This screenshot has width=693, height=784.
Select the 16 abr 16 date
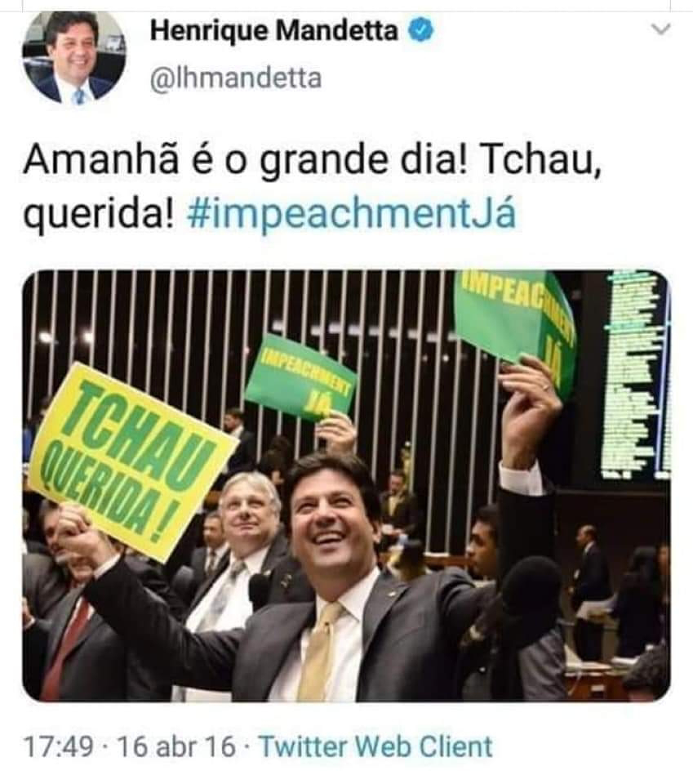pos(175,747)
